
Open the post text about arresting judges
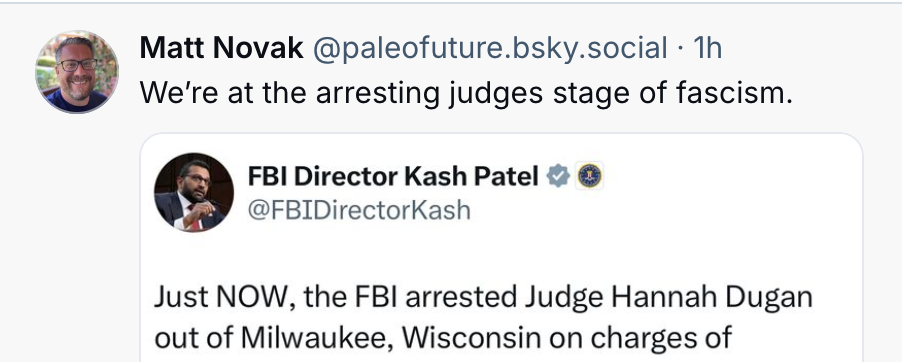click(x=466, y=93)
